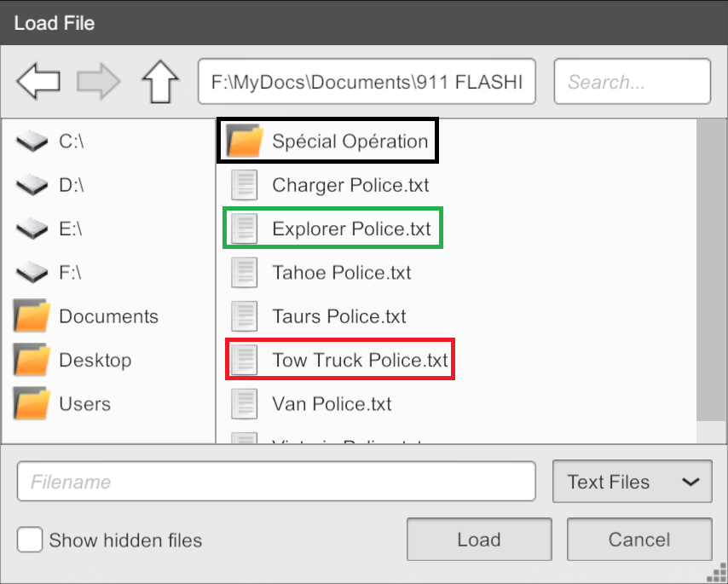The height and width of the screenshot is (584, 728).
Task: Expand the Text Files filter dropdown
Action: point(632,482)
